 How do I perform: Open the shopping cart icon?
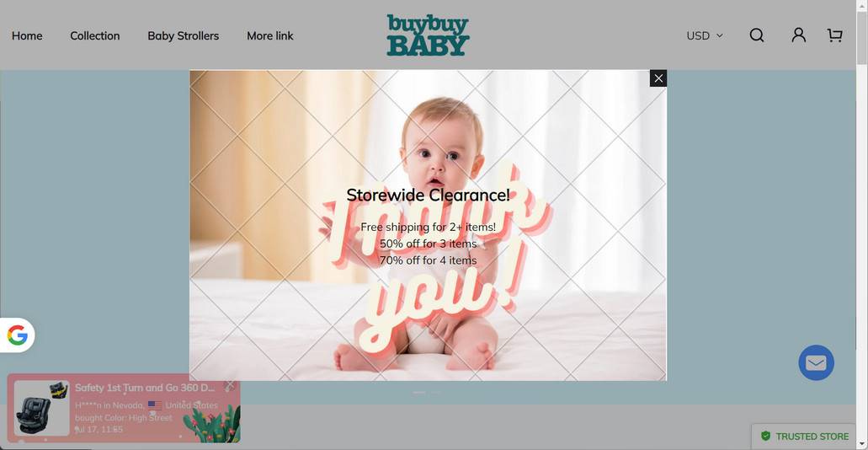click(x=835, y=35)
